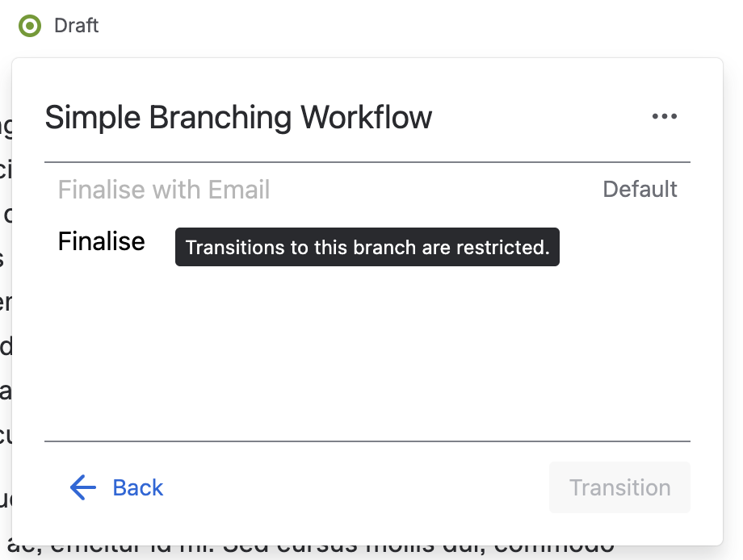
Task: Click the restricted transitions tooltip
Action: click(x=367, y=247)
